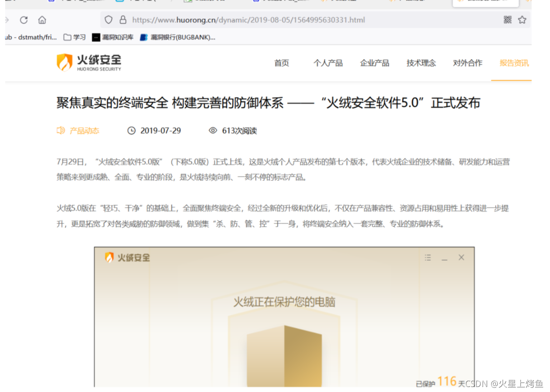Click the clock icon beside 2019-07-29
This screenshot has height=392, width=550.
click(132, 130)
